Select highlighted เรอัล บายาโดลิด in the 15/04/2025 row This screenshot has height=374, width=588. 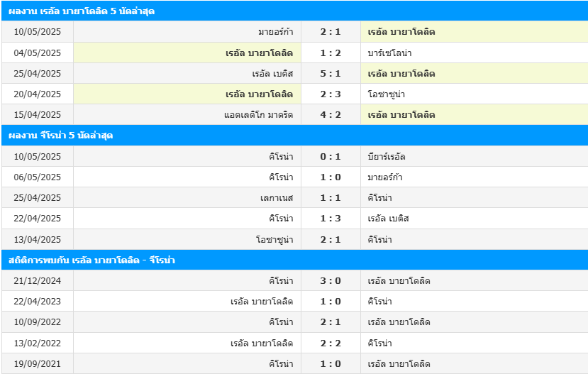click(401, 115)
